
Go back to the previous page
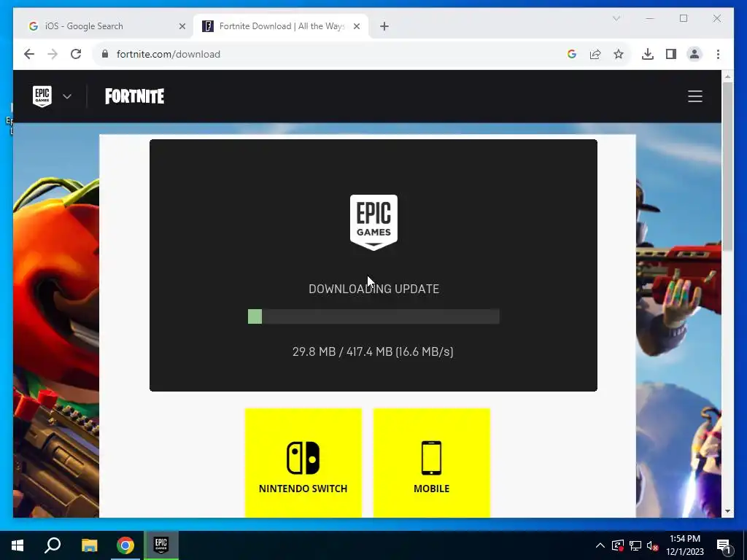coord(29,54)
